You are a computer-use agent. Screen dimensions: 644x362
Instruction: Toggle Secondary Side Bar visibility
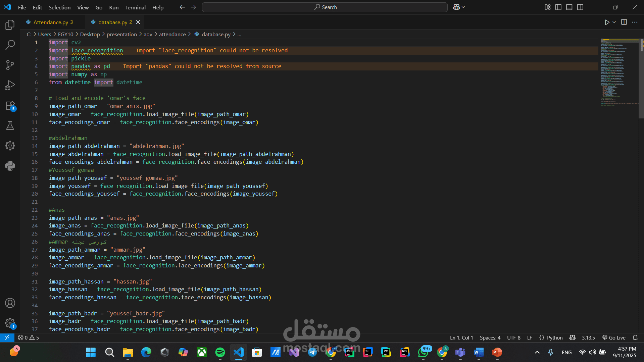coord(580,7)
